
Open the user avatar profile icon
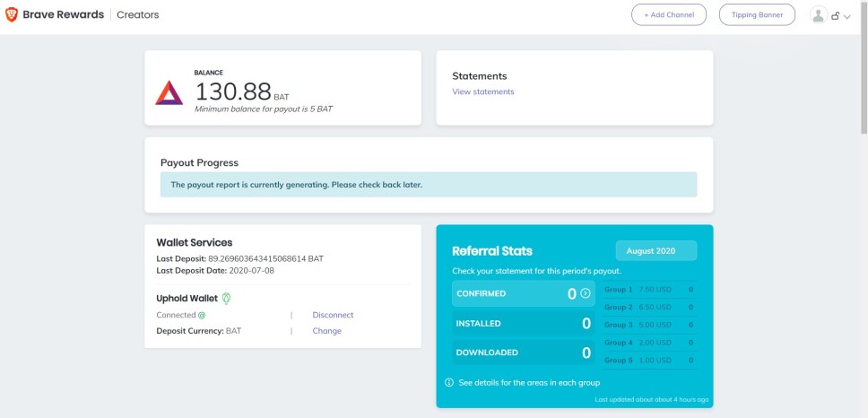(819, 15)
